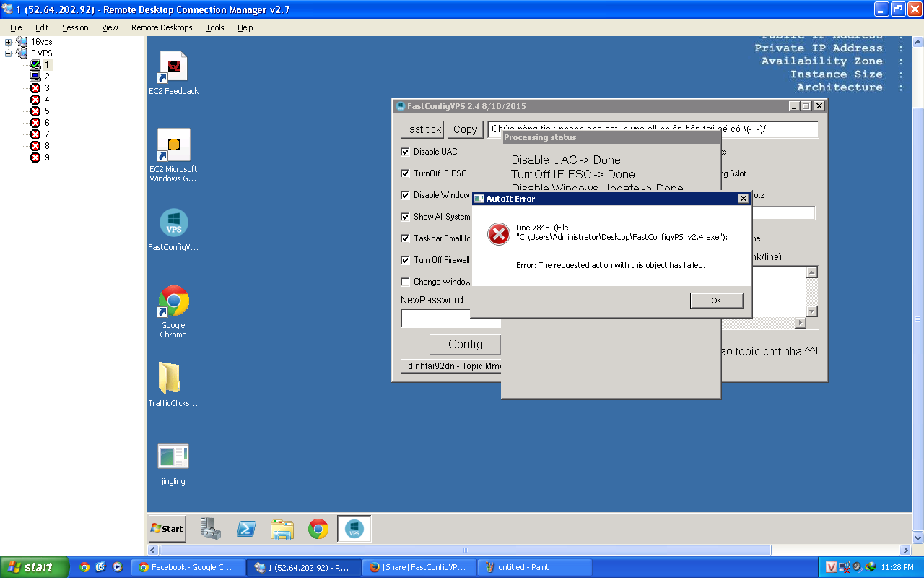Select the disconnected server 3 icon
924x578 pixels.
coord(35,88)
